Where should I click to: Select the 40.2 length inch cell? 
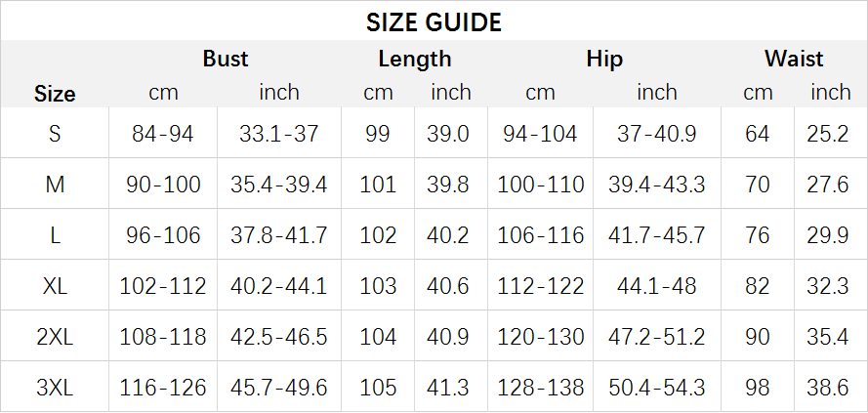pos(448,235)
